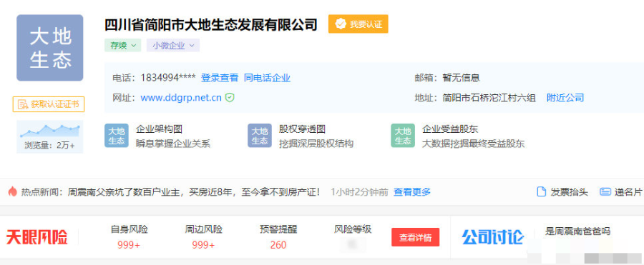Click the 周边风险 999+ count
Screen dimensions: 644x265
tap(203, 245)
